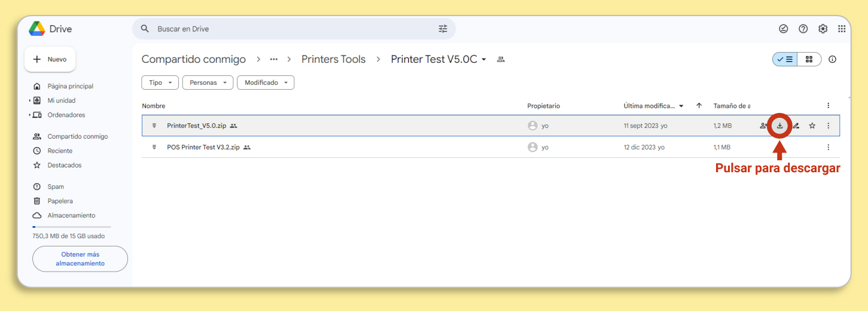Star the PrinterTest_V5.0.zip file
Viewport: 868px width, 311px height.
pyautogui.click(x=812, y=126)
